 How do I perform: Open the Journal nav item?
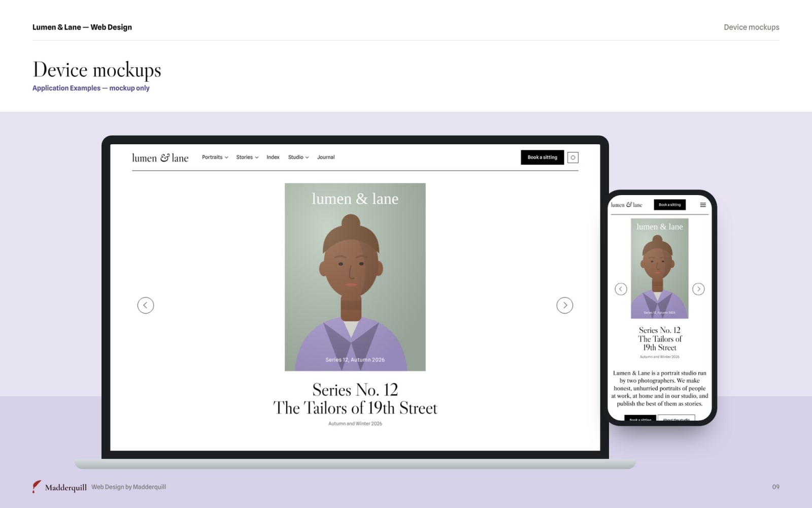(326, 157)
